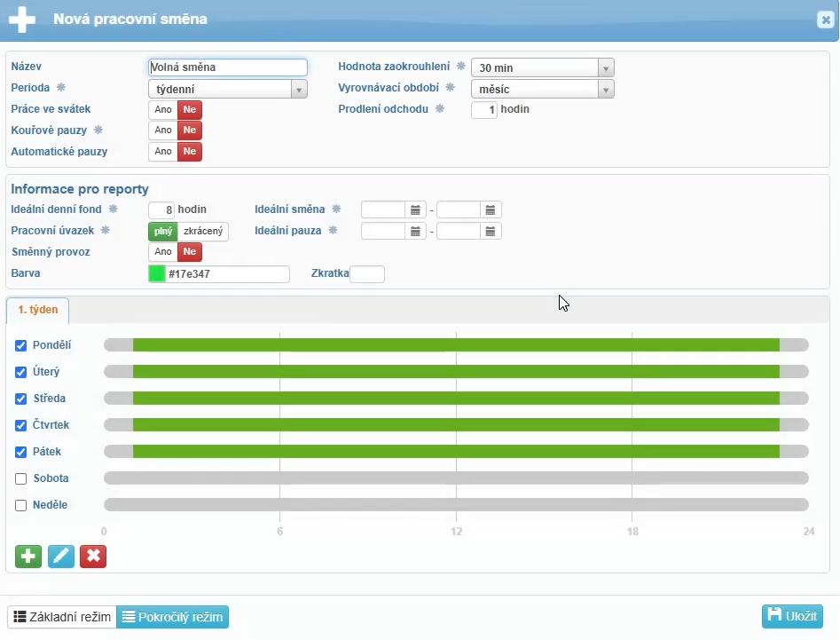Check the Neděle checkbox

click(x=21, y=506)
